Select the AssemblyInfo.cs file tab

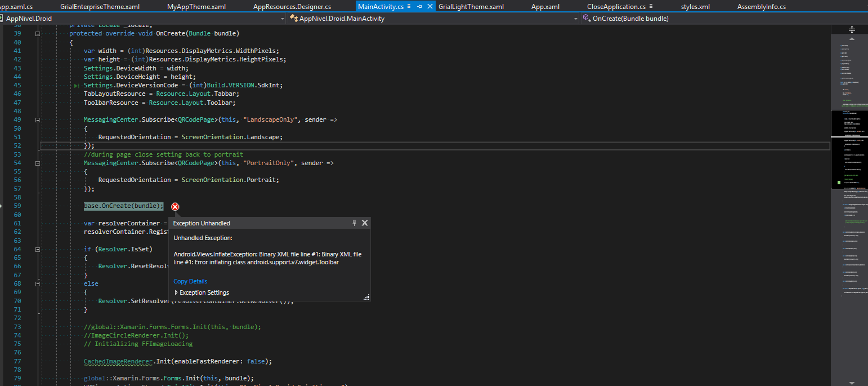point(761,7)
